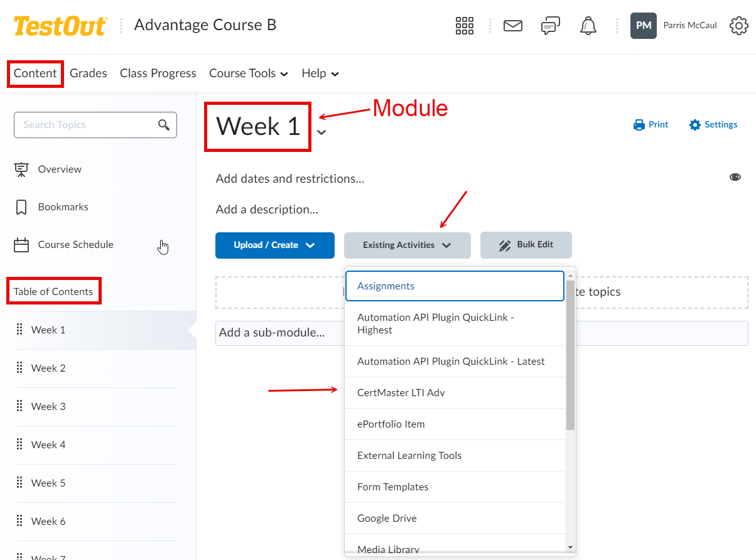The image size is (756, 560).
Task: Open the Overview section in sidebar
Action: [x=60, y=169]
